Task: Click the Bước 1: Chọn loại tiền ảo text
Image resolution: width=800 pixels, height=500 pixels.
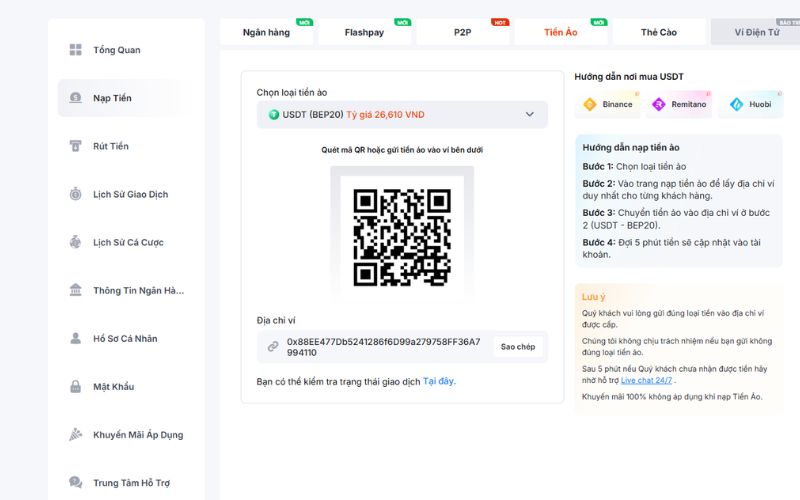Action: tap(634, 166)
